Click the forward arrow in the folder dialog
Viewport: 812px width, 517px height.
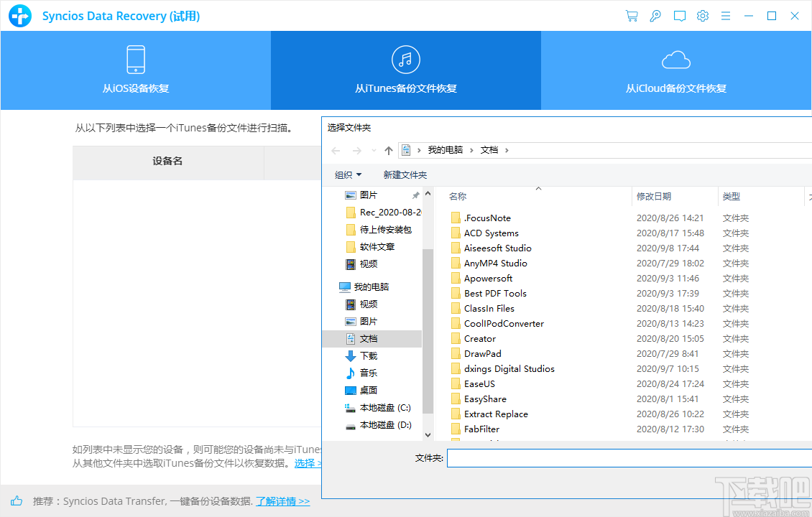357,151
